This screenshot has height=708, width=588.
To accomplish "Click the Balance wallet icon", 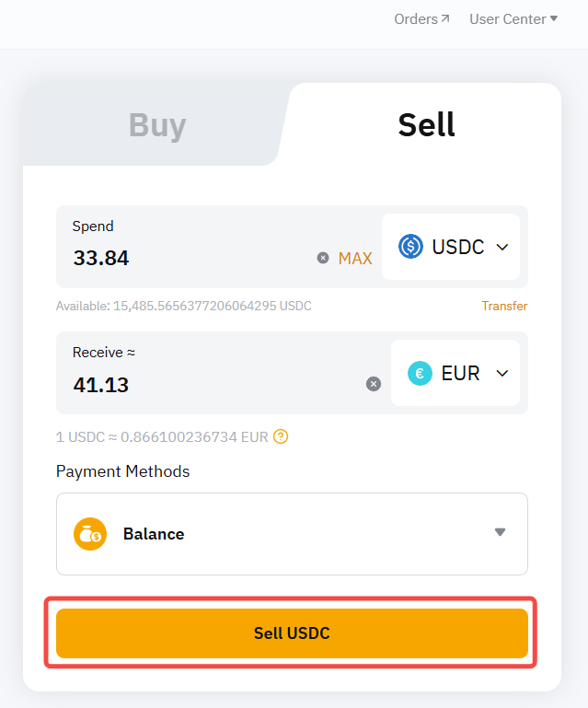I will tap(90, 534).
